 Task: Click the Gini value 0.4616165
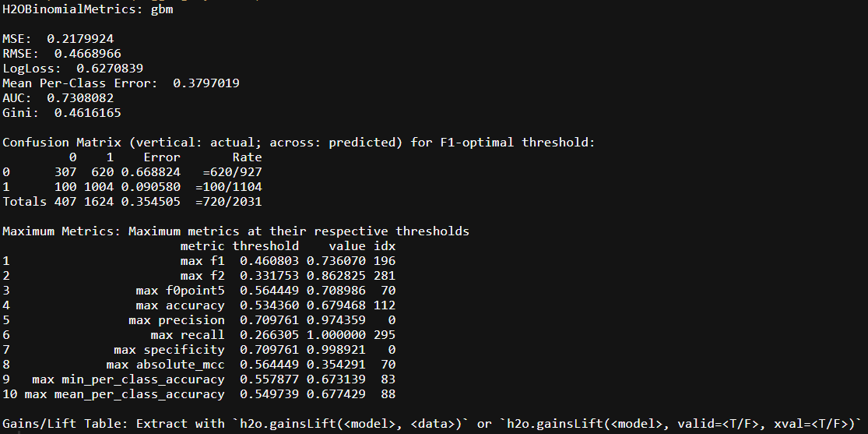(87, 113)
